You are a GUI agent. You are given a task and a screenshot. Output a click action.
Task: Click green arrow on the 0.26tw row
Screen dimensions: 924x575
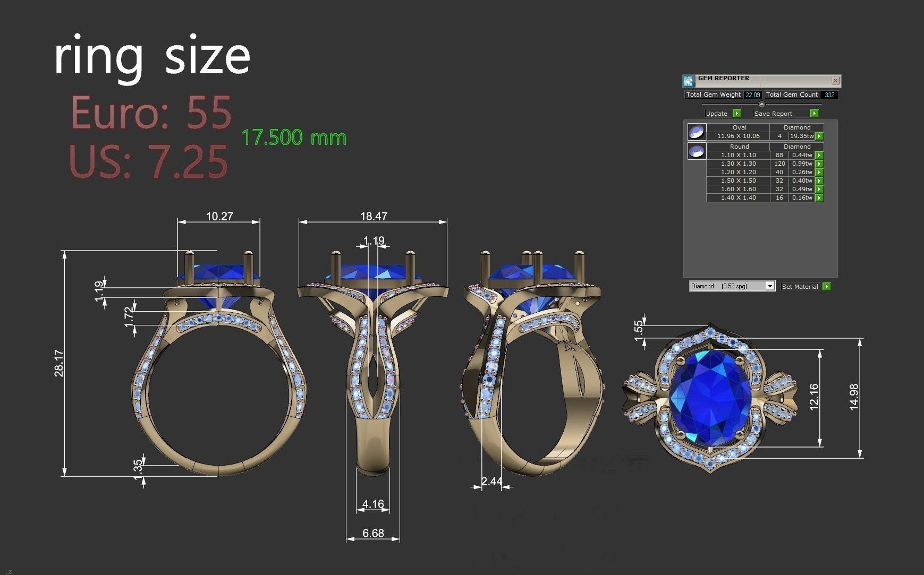(x=819, y=173)
